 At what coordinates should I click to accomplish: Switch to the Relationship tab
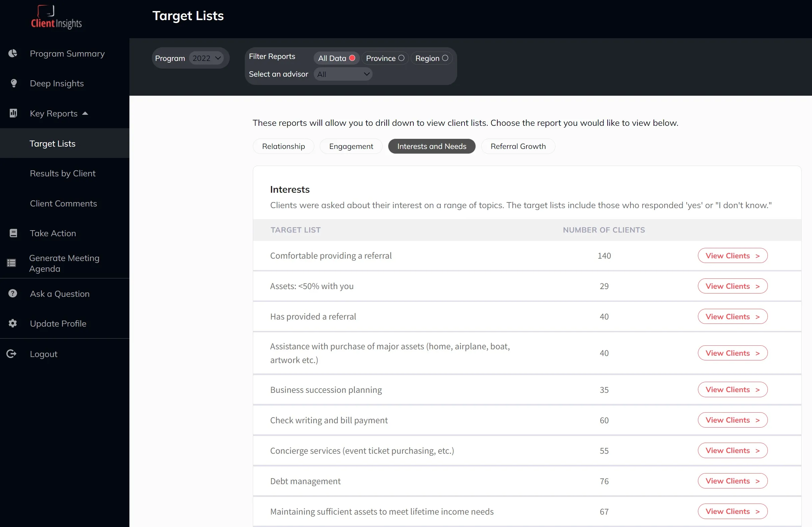(283, 147)
